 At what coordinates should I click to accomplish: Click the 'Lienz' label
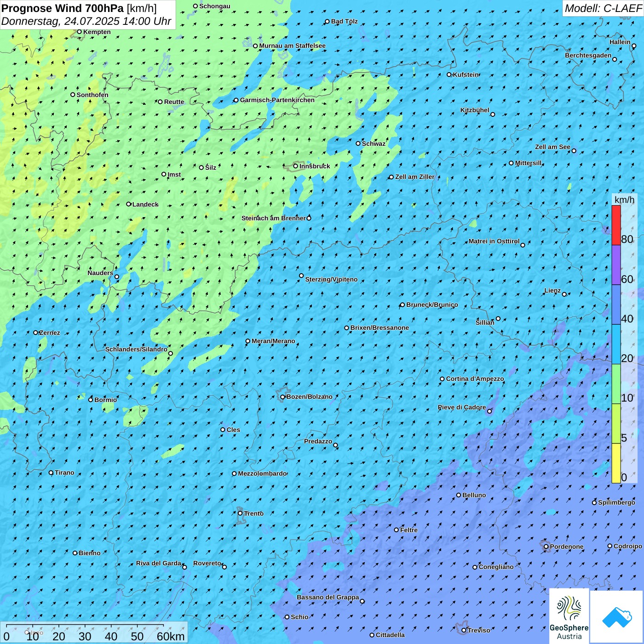(552, 290)
